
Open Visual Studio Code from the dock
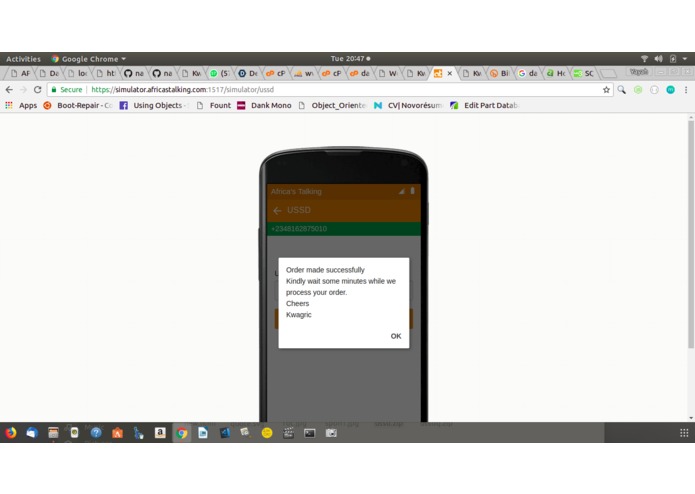(224, 433)
